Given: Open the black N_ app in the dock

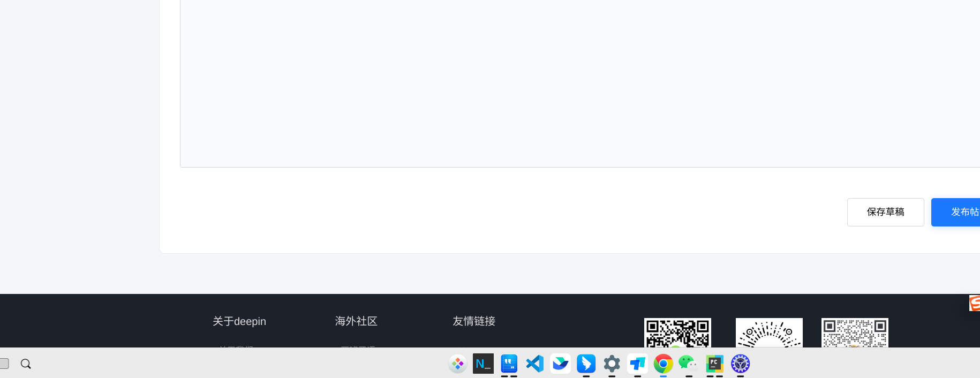Looking at the screenshot, I should pos(483,364).
